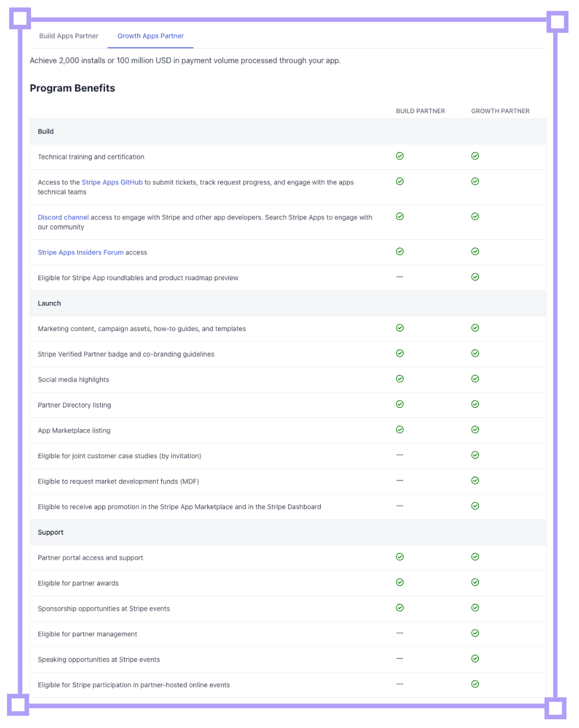The image size is (579, 728).
Task: Open the Discord channel link
Action: (63, 217)
